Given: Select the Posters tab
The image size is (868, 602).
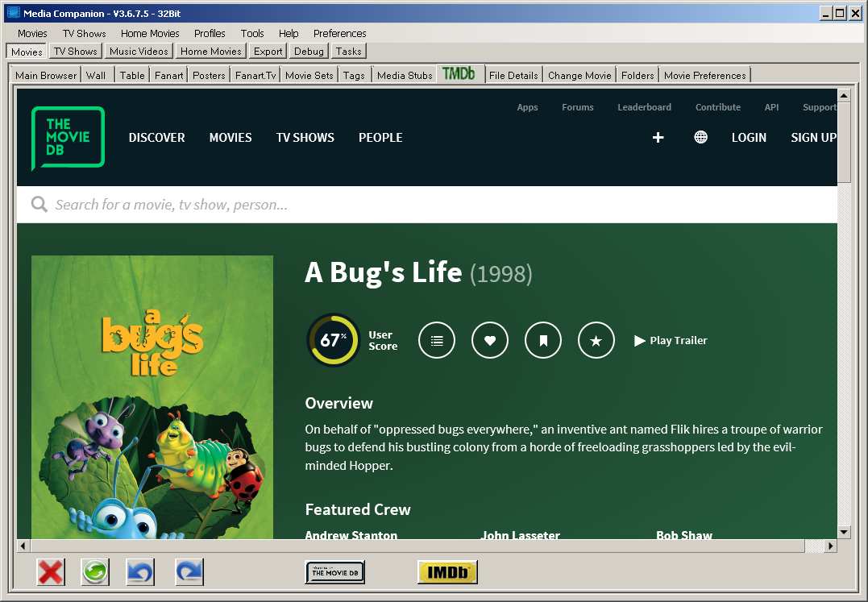Looking at the screenshot, I should point(209,75).
